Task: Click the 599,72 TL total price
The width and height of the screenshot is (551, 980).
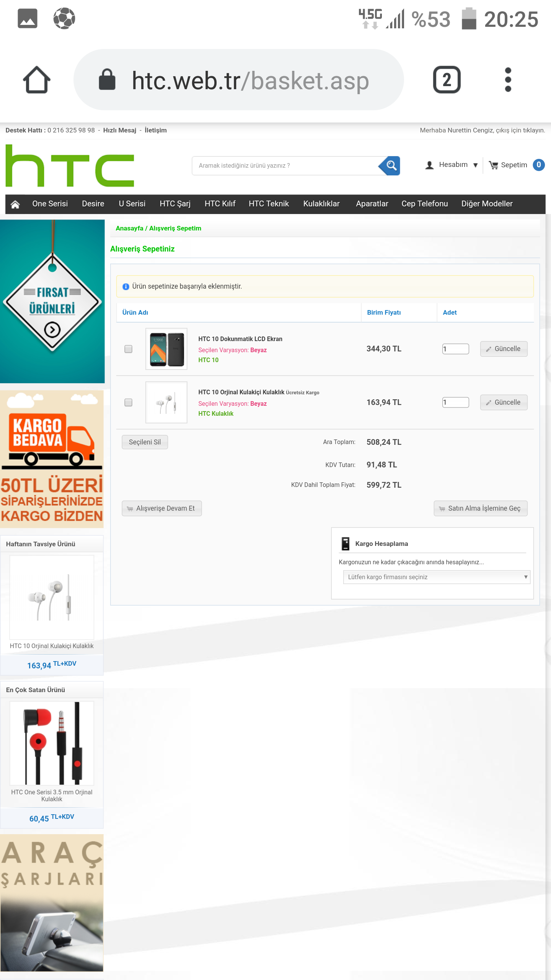Action: click(x=384, y=485)
